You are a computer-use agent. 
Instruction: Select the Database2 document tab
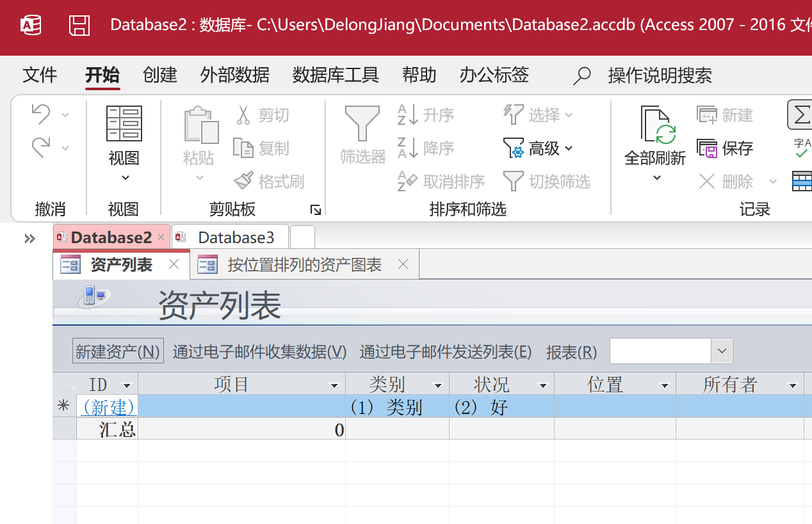coord(111,237)
